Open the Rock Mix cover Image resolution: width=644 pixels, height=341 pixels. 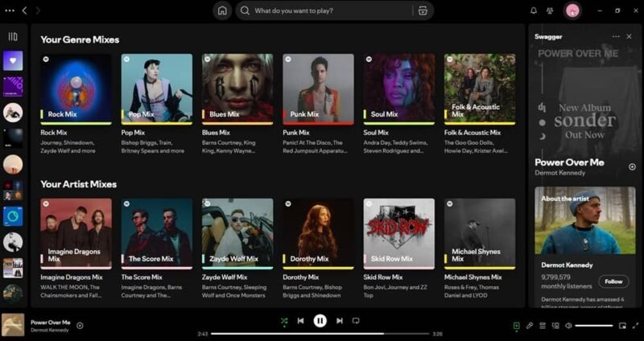(76, 89)
